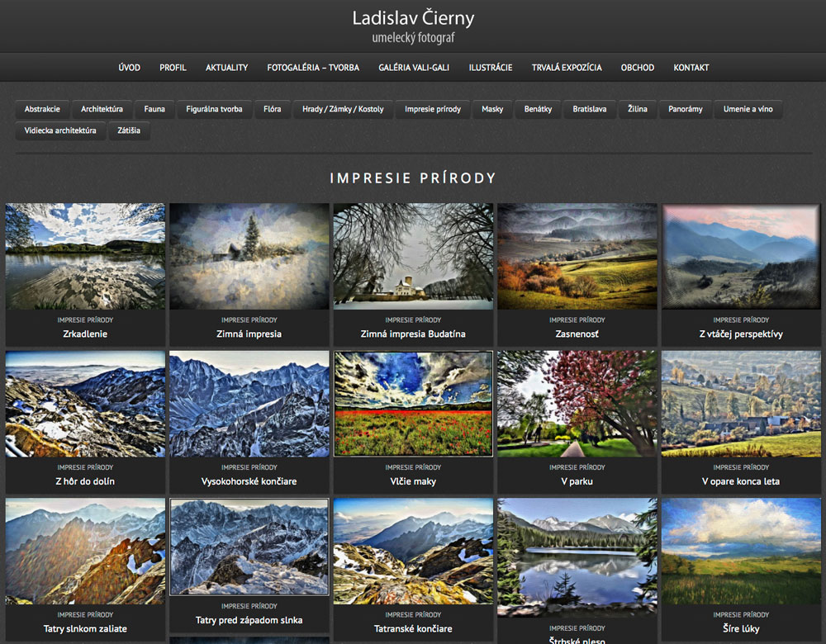Open the Tatry pred západom slnka thumbnail
This screenshot has height=644, width=826.
pyautogui.click(x=249, y=547)
